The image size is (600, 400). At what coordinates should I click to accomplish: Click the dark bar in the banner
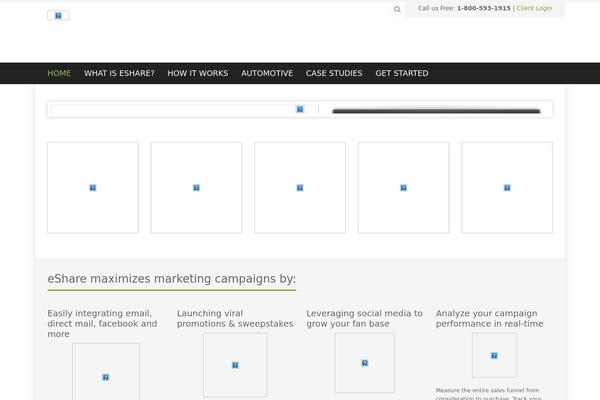436,111
